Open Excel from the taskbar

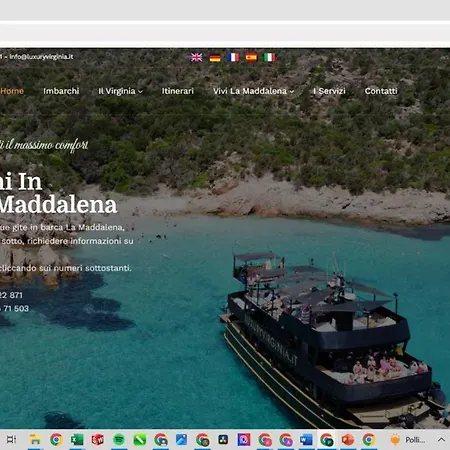point(77,440)
